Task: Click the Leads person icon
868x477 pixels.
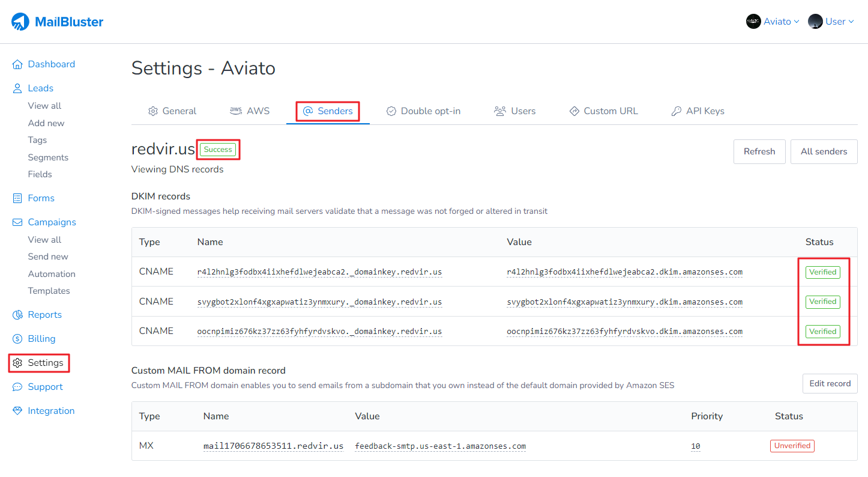Action: 17,88
